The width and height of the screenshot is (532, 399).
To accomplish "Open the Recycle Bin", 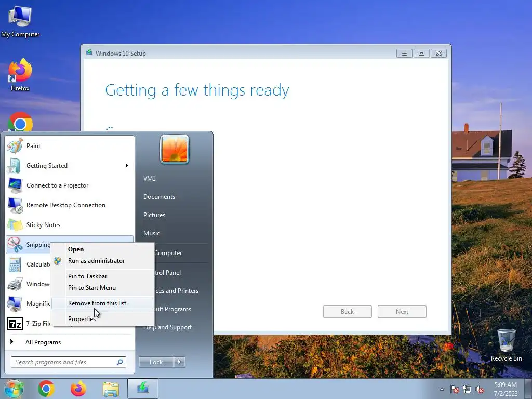I will (x=506, y=345).
